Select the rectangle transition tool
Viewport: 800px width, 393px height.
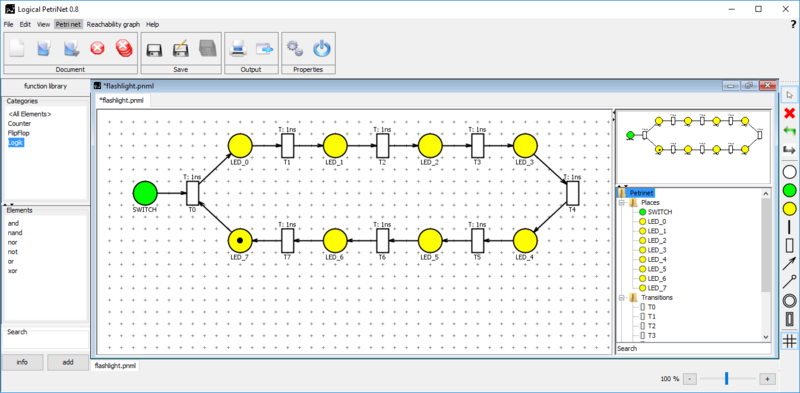coord(789,245)
